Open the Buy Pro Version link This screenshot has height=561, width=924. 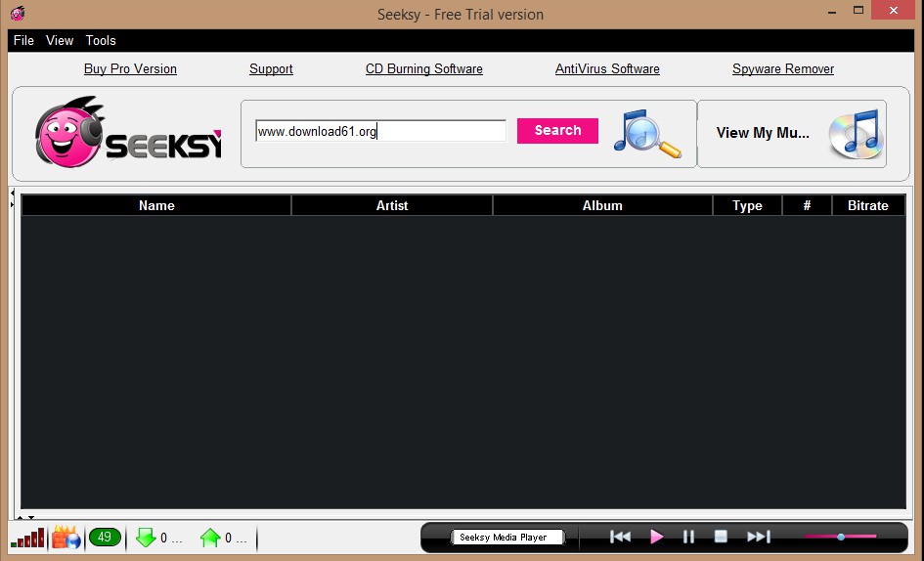point(130,69)
